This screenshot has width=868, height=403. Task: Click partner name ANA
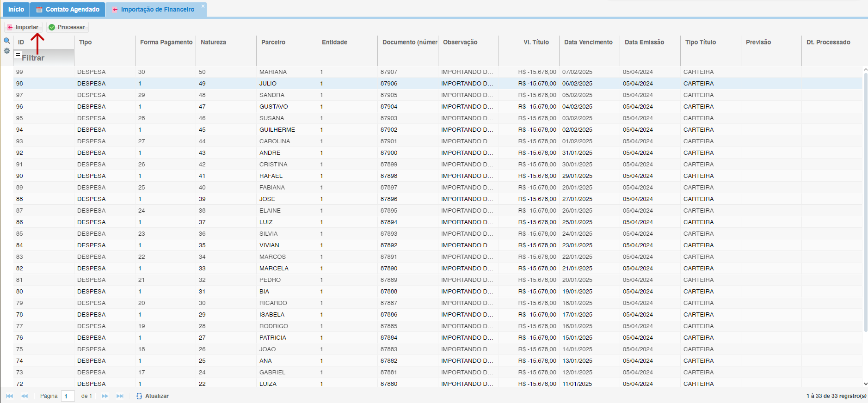[265, 360]
